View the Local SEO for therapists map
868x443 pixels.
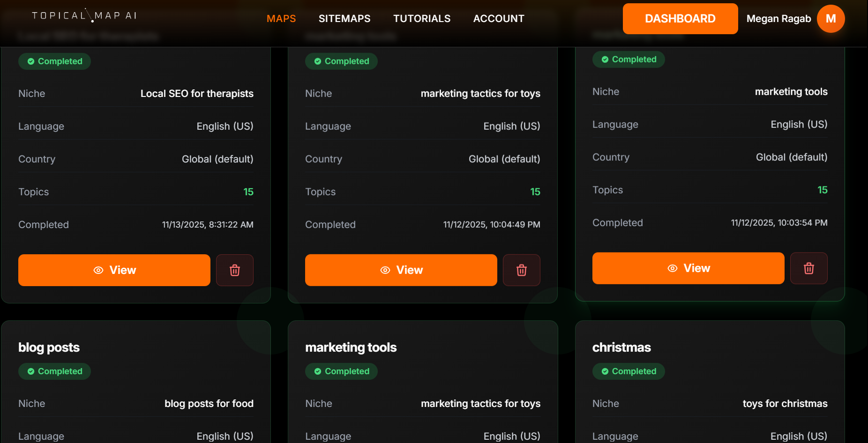pos(114,270)
